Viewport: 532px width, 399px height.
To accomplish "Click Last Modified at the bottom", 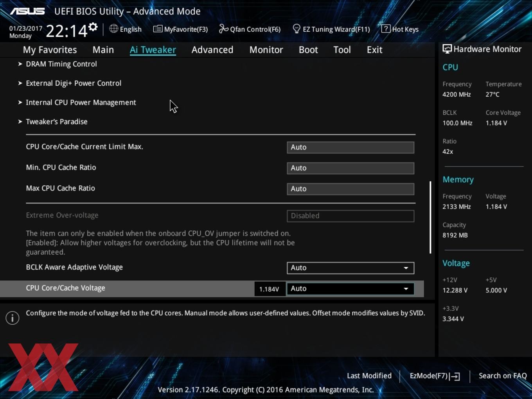I will tap(369, 376).
